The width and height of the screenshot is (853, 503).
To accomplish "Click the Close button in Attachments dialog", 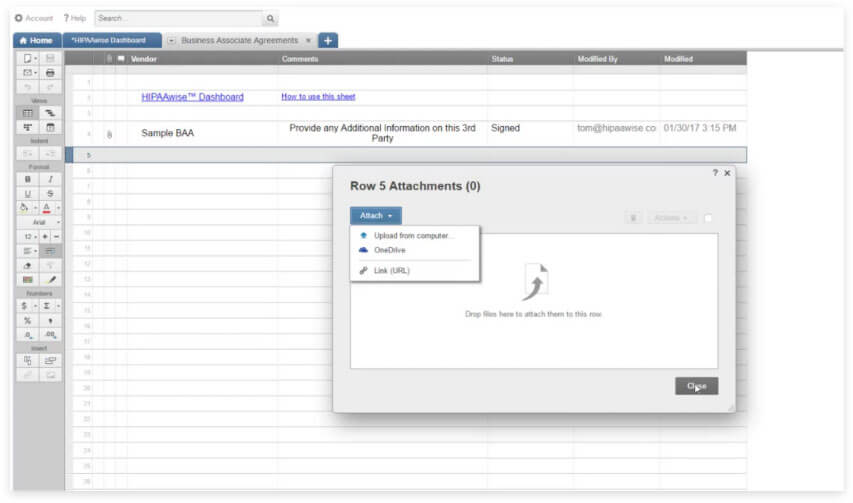I will click(x=696, y=386).
